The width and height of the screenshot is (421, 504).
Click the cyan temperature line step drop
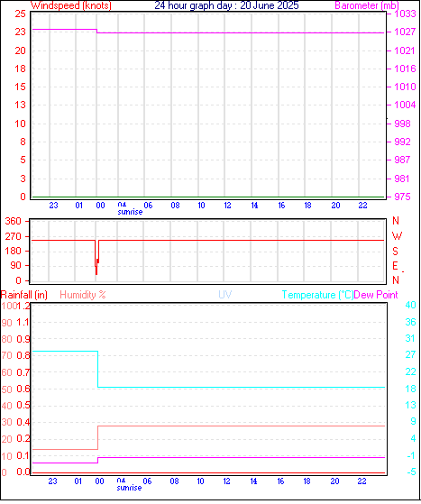click(98, 369)
